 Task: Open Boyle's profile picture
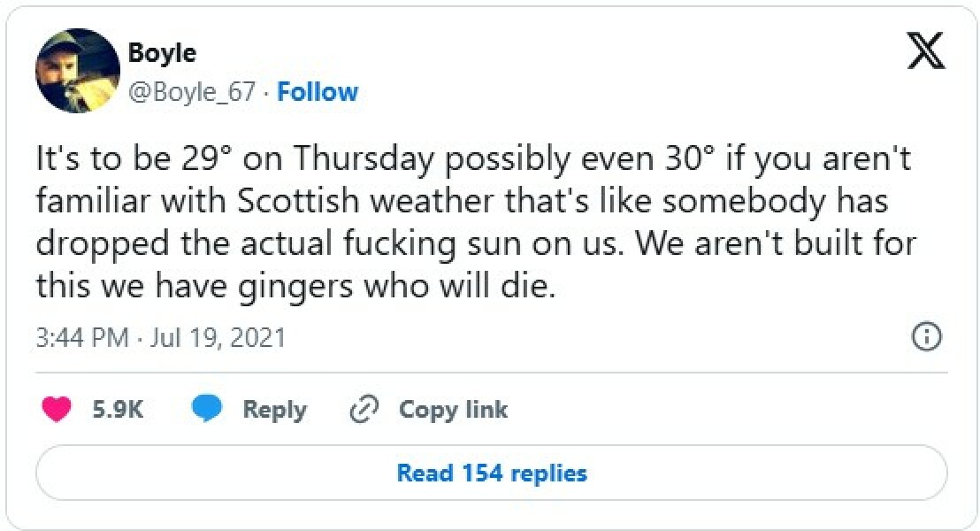coord(78,71)
